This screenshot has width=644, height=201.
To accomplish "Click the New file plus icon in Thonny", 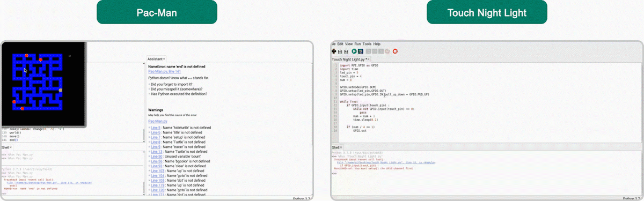I will (x=334, y=51).
